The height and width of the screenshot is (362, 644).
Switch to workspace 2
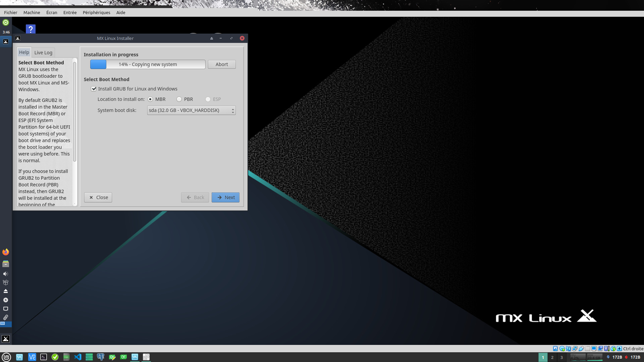click(x=552, y=357)
